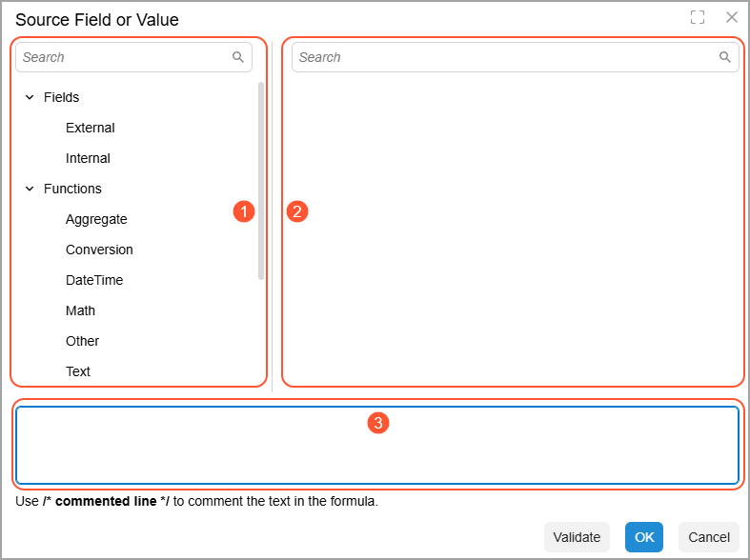Collapse the Functions tree node
The image size is (750, 560).
point(30,189)
